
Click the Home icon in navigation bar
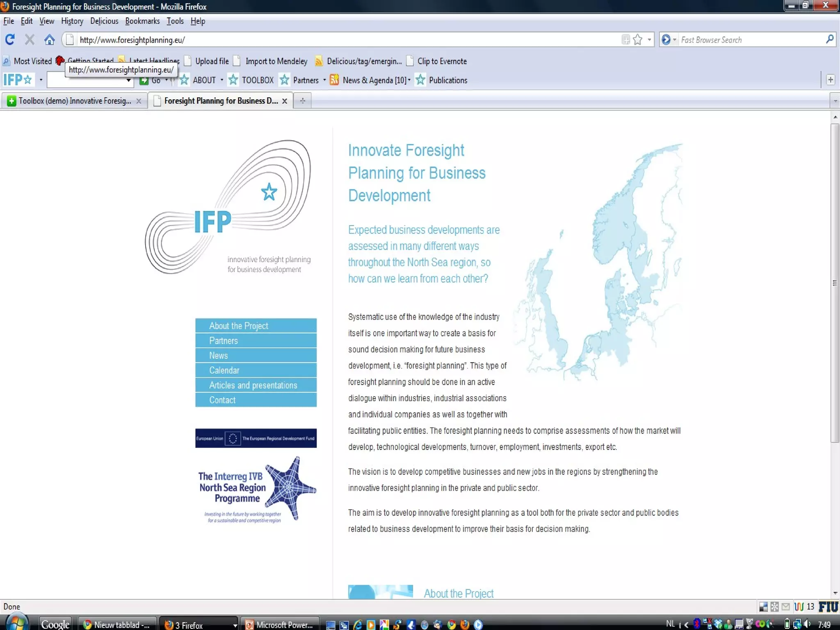click(50, 40)
